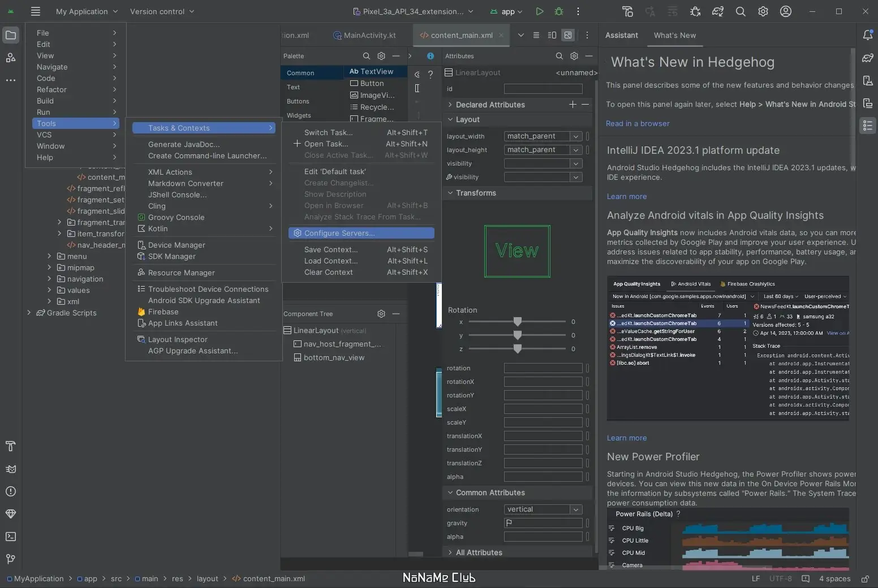Viewport: 878px width, 588px height.
Task: Click Learn more above New Power Profiler
Action: pyautogui.click(x=627, y=438)
